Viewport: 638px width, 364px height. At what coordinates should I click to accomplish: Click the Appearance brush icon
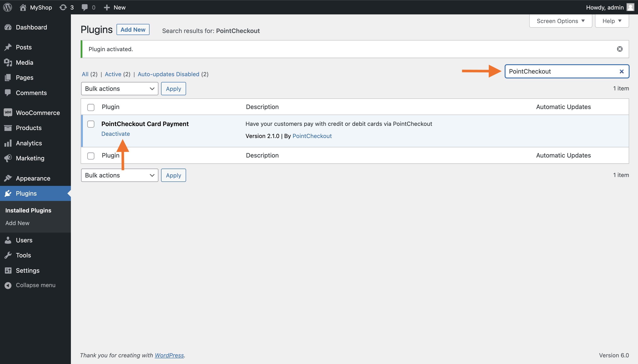[8, 178]
